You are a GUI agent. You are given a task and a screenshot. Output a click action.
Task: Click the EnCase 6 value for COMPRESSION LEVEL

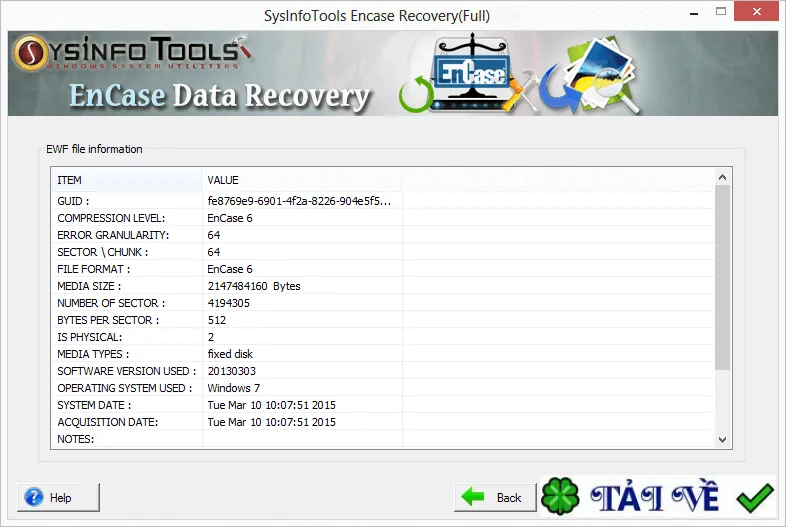(x=230, y=218)
